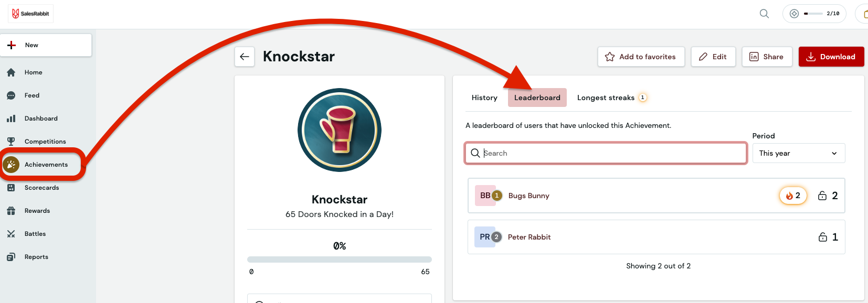Switch to the History tab
This screenshot has height=303, width=868.
[x=484, y=98]
